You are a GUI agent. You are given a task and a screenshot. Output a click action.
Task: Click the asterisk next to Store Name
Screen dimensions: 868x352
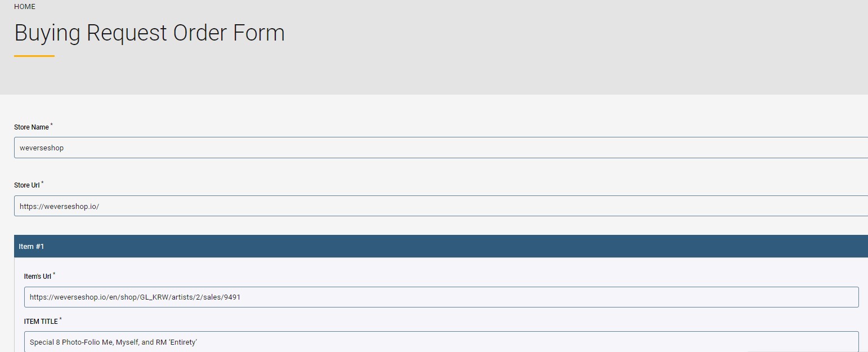click(52, 125)
